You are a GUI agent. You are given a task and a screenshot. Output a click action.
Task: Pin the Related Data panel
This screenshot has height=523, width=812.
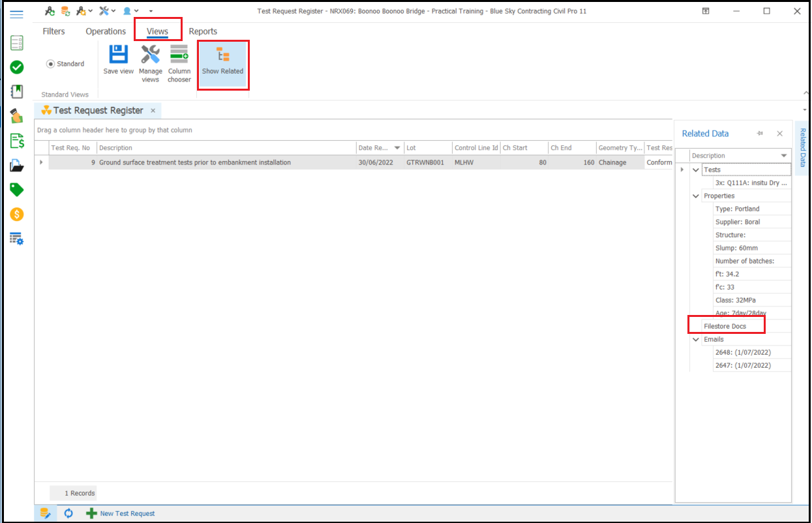760,134
